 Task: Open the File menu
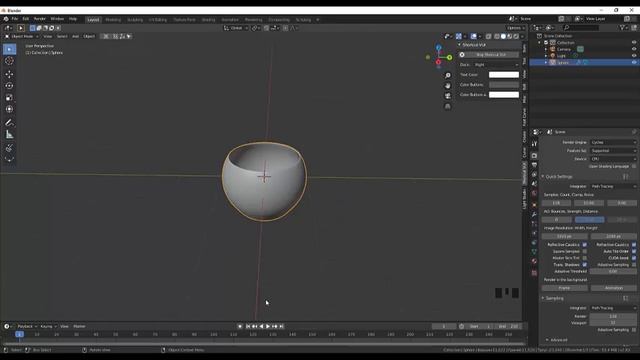[15, 19]
